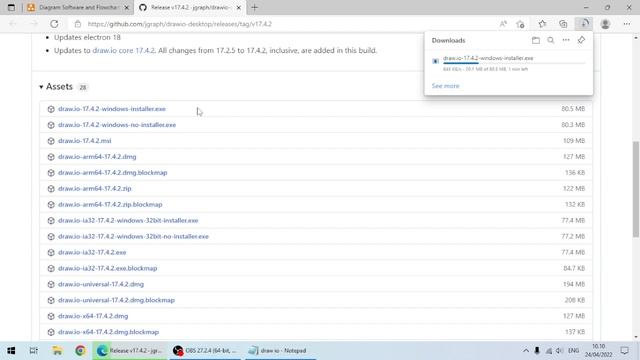Toggle Read aloud icon in address bar
The image size is (640, 360).
pyautogui.click(x=503, y=24)
